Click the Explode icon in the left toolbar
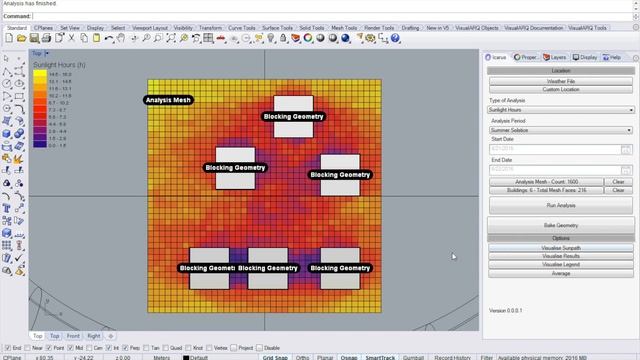Image resolution: width=640 pixels, height=360 pixels. tap(19, 158)
